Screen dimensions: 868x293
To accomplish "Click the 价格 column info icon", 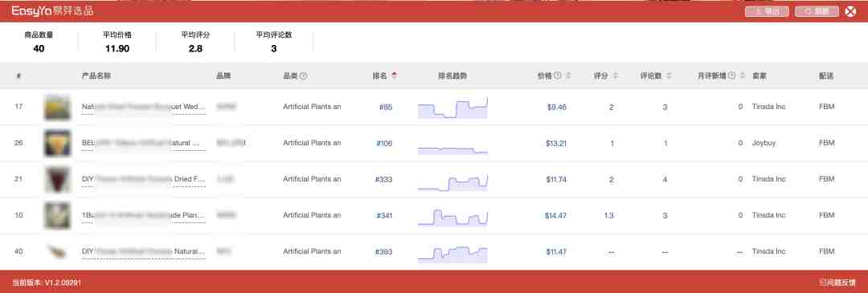I will [558, 75].
